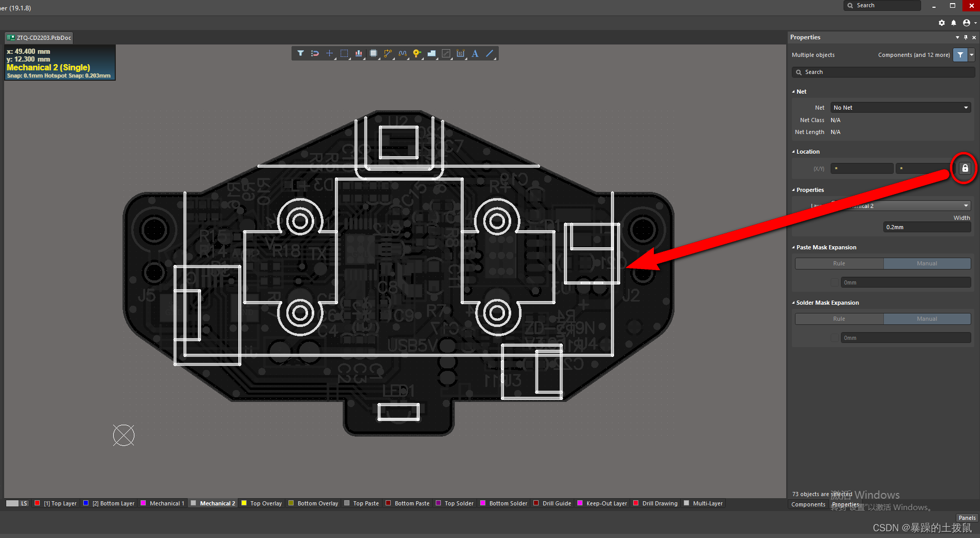Focus the title bar Search box

coord(882,5)
